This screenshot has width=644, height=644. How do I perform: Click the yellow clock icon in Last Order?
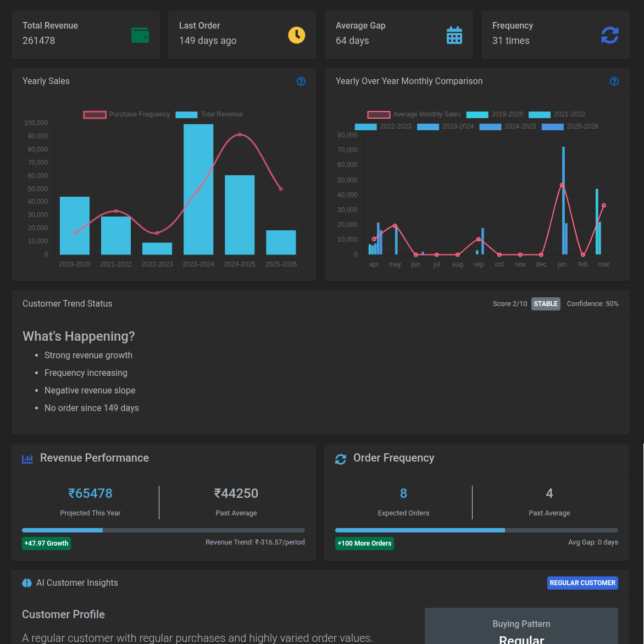[x=297, y=35]
